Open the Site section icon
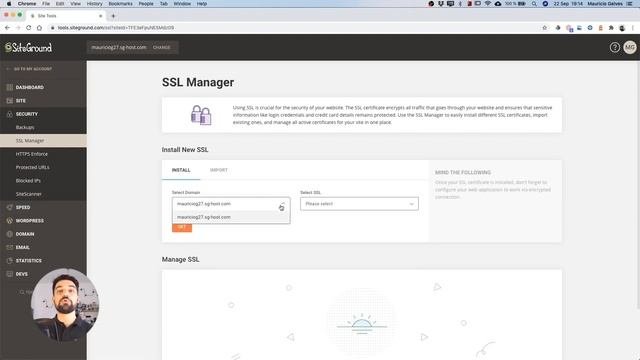Viewport: 640px width, 360px height. tap(10, 100)
